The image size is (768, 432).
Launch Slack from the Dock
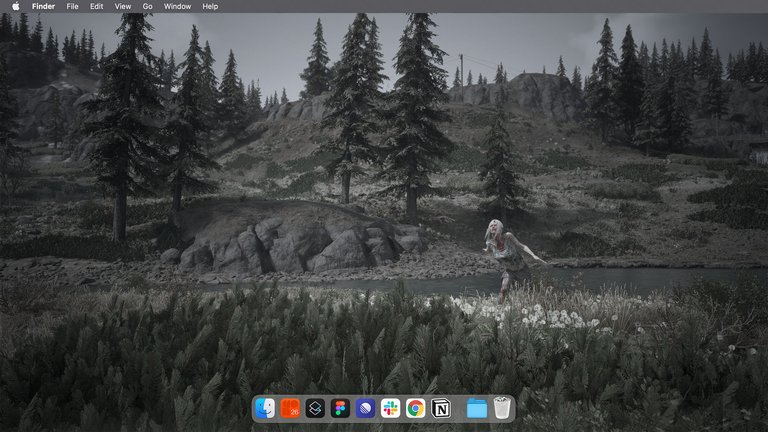tap(390, 408)
